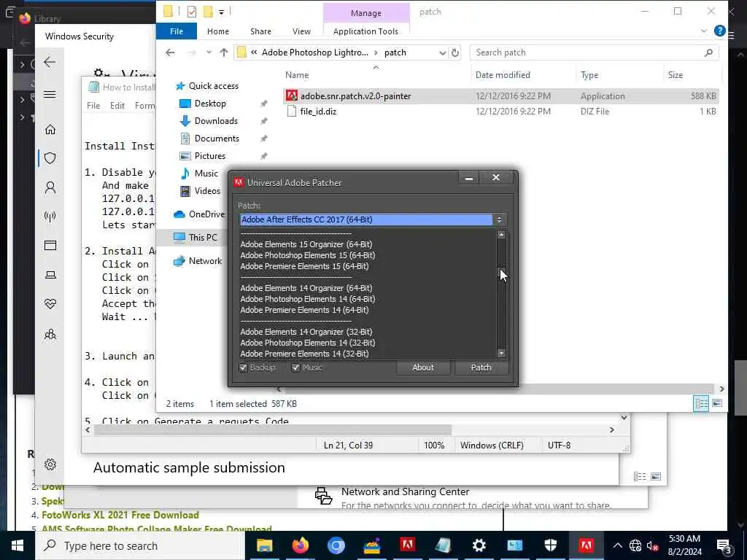The image size is (747, 560).
Task: Open Windows Security Home page
Action: click(50, 129)
